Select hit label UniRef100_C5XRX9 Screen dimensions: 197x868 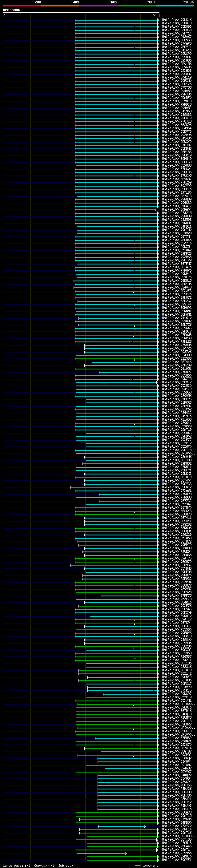pyautogui.click(x=176, y=426)
